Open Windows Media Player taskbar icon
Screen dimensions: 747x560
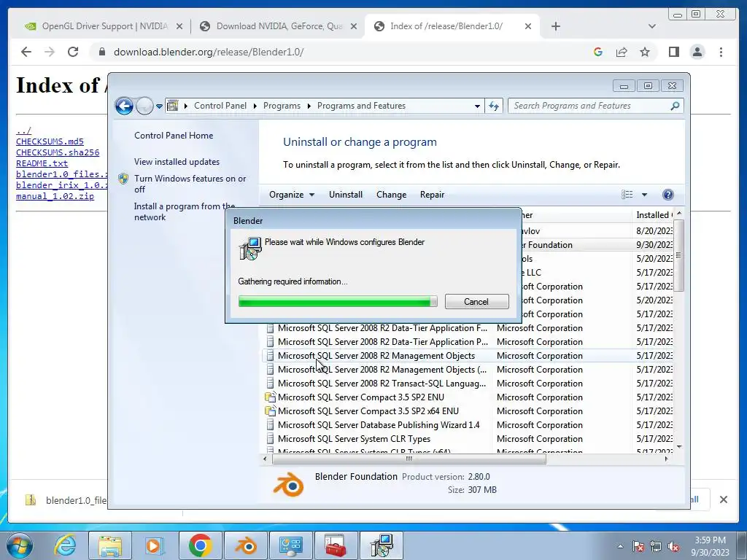coord(155,545)
